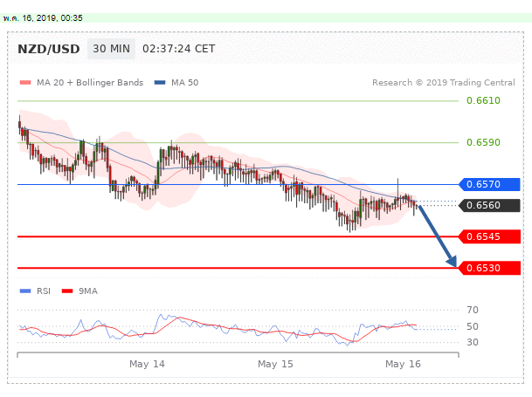532x397 pixels.
Task: Click the 0.6590 resistance level label
Action: pyautogui.click(x=483, y=142)
